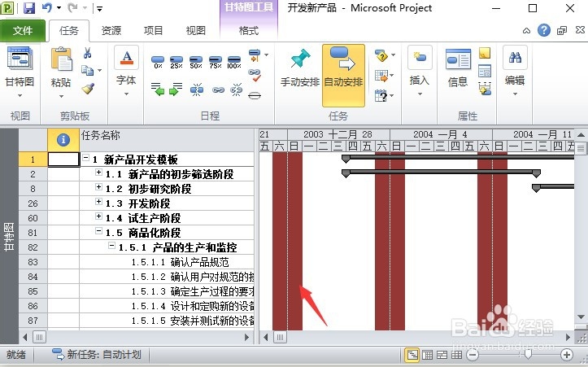588x367 pixels.
Task: Click 新任务: 自动计划 in status bar
Action: click(97, 355)
